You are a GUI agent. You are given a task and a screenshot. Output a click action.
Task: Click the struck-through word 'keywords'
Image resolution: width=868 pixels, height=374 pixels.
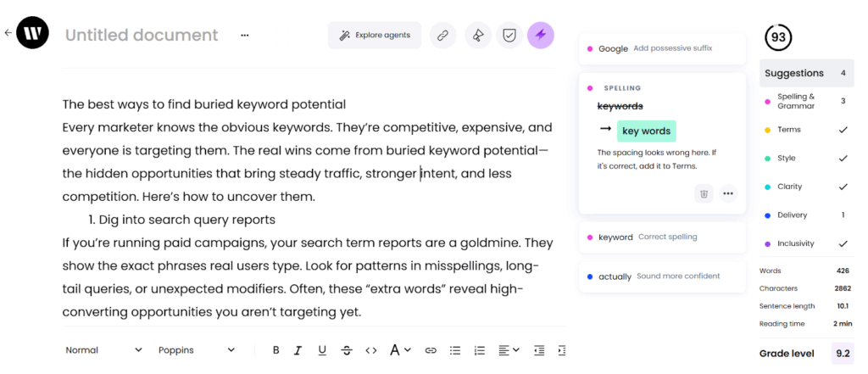[x=620, y=106]
